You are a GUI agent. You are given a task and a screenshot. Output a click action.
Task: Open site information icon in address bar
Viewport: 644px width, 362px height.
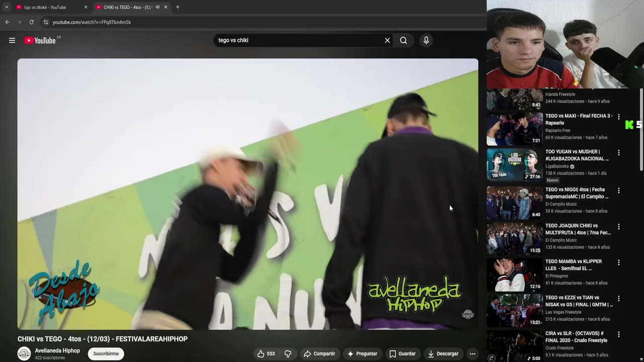46,22
